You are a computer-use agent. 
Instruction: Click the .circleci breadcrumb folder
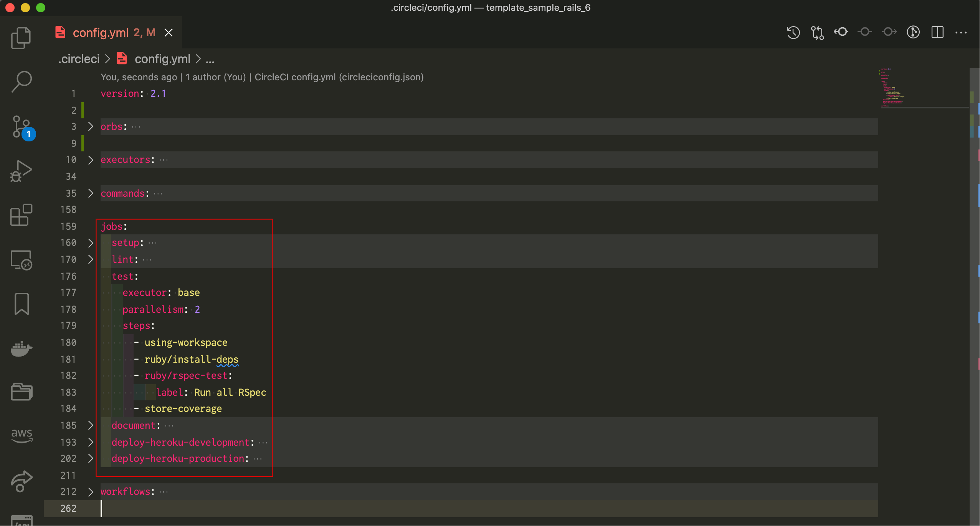pyautogui.click(x=79, y=59)
